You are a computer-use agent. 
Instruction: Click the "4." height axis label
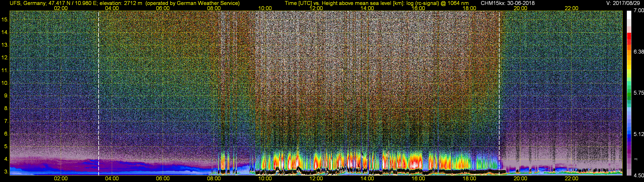click(x=6, y=159)
